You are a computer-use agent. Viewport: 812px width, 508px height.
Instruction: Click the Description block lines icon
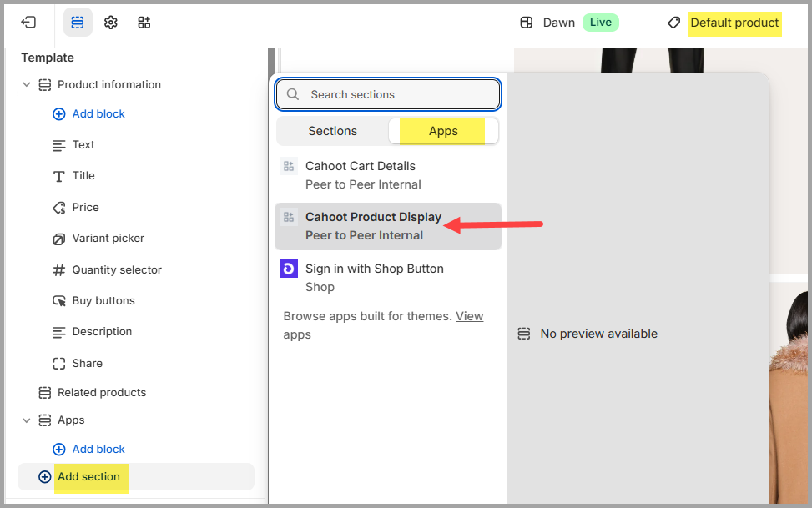click(59, 333)
